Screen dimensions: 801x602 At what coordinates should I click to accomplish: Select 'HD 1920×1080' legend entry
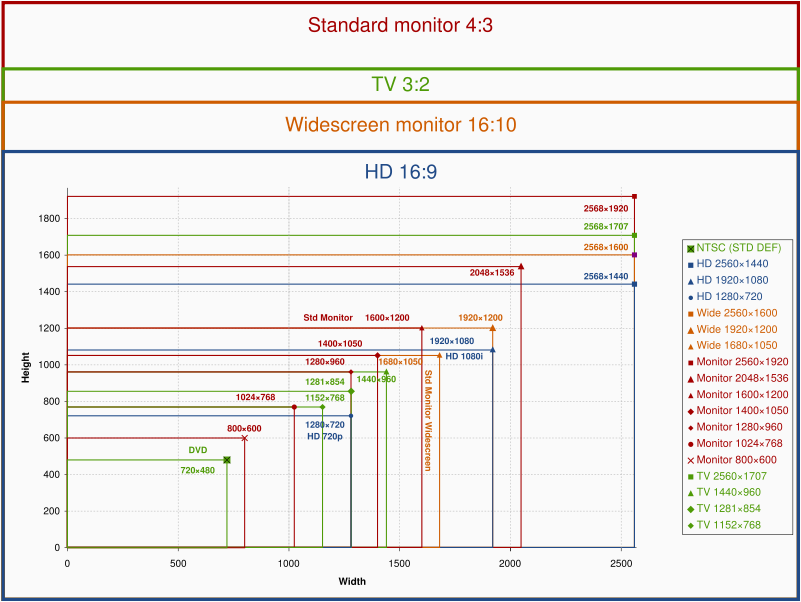(727, 280)
